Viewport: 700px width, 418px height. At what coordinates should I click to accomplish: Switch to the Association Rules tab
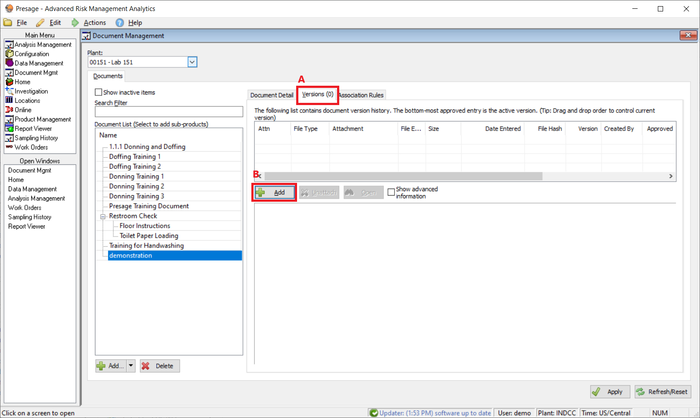point(361,95)
